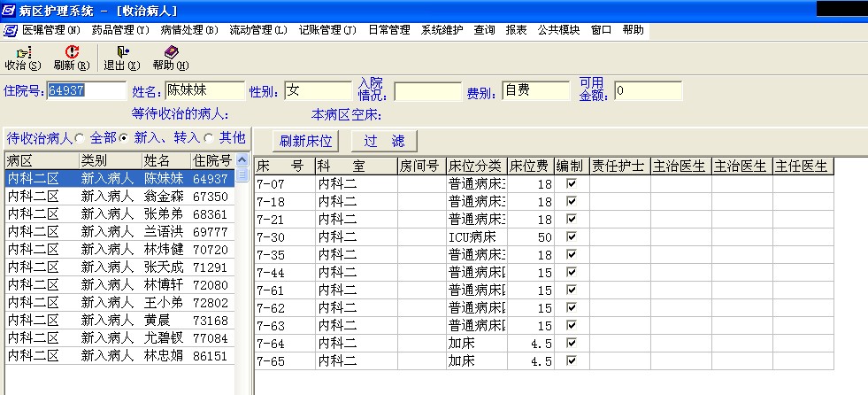
Task: Select patient row 翁金森 67350
Action: coord(119,196)
